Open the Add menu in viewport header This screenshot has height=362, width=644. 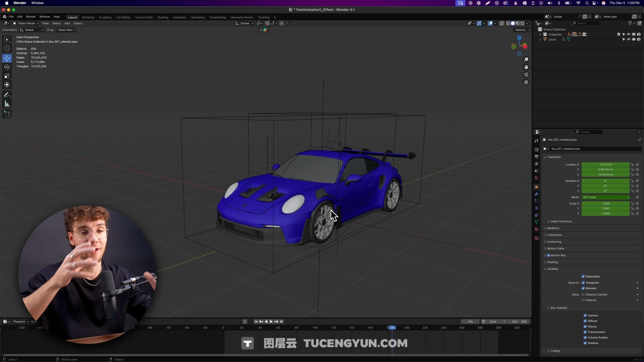[67, 23]
